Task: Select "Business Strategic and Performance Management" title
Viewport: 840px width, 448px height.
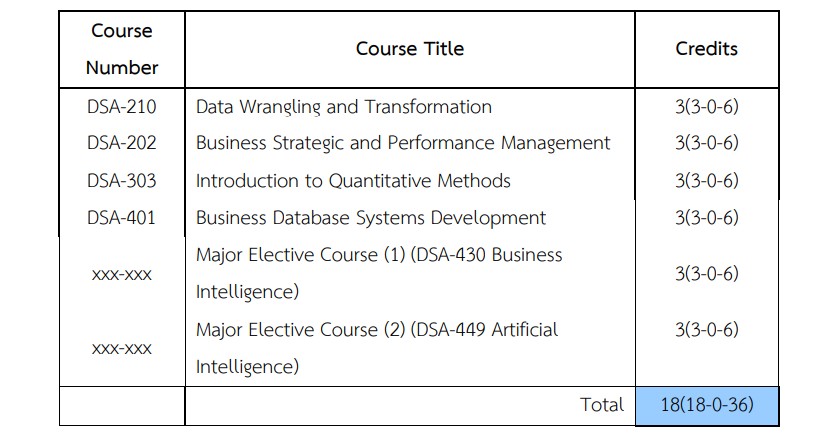Action: point(402,143)
